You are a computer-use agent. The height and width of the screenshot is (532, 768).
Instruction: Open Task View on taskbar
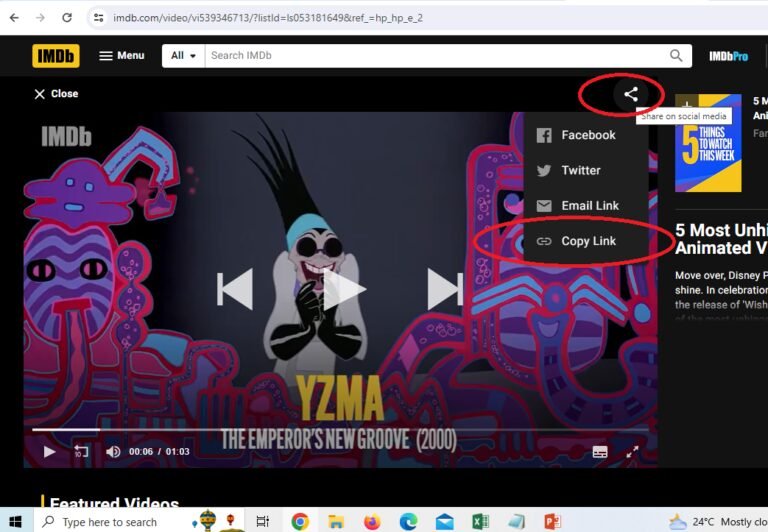[263, 522]
